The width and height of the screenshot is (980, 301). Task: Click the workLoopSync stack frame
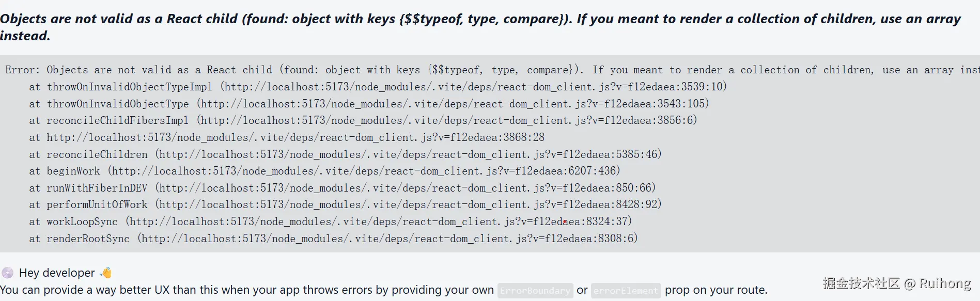(330, 221)
